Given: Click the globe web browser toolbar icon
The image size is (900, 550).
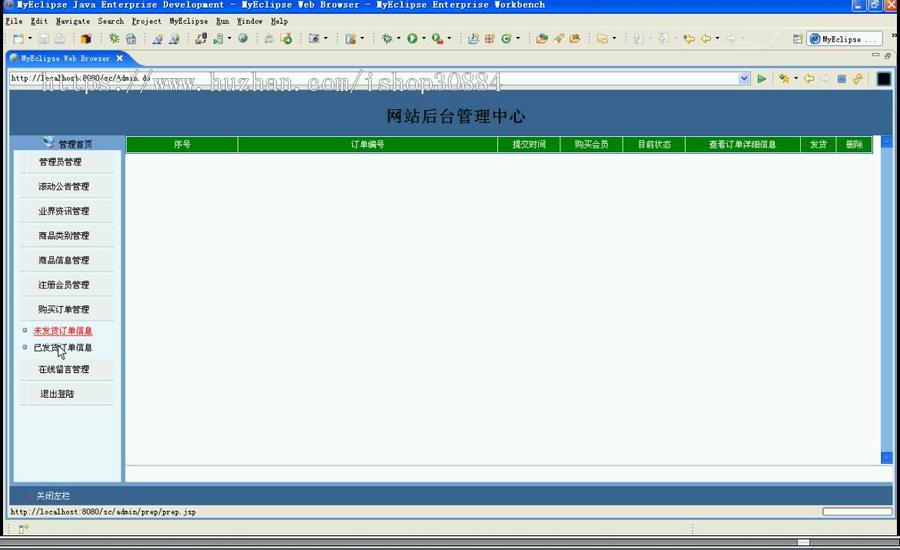Looking at the screenshot, I should pyautogui.click(x=243, y=38).
